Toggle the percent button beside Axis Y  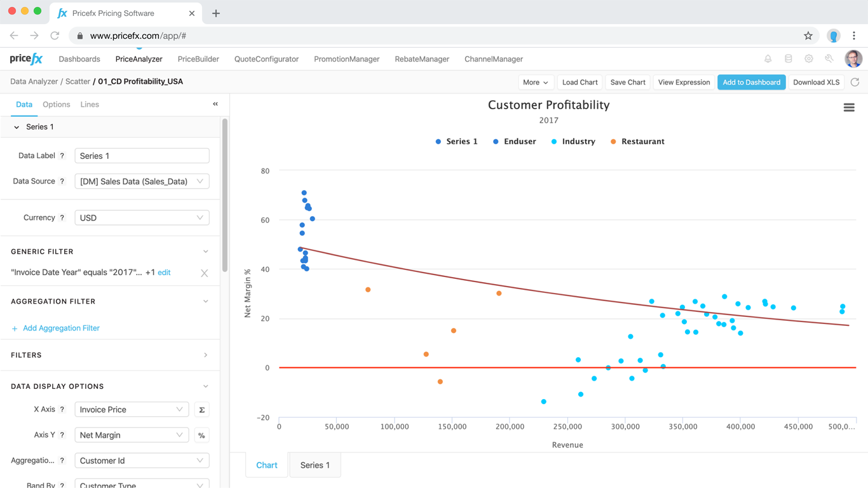[x=201, y=435]
